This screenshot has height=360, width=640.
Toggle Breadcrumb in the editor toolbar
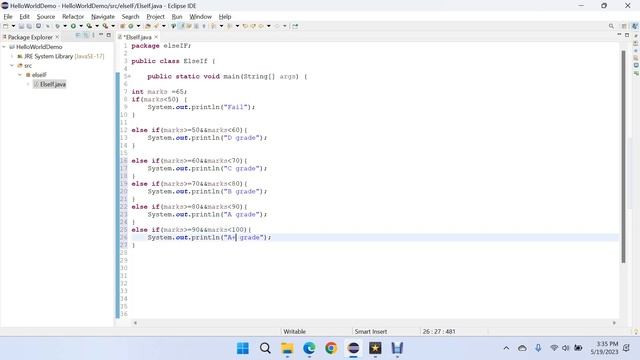[173, 26]
